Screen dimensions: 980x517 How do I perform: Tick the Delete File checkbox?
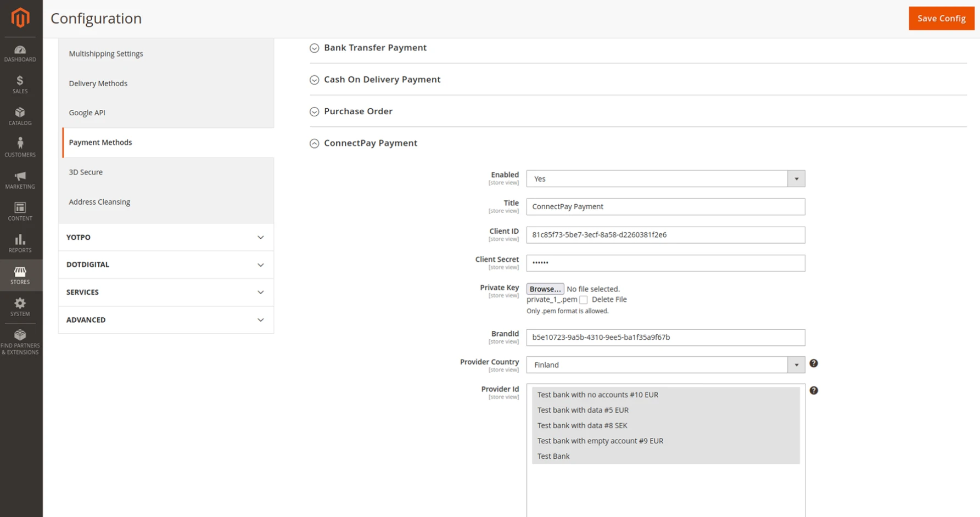pos(584,300)
